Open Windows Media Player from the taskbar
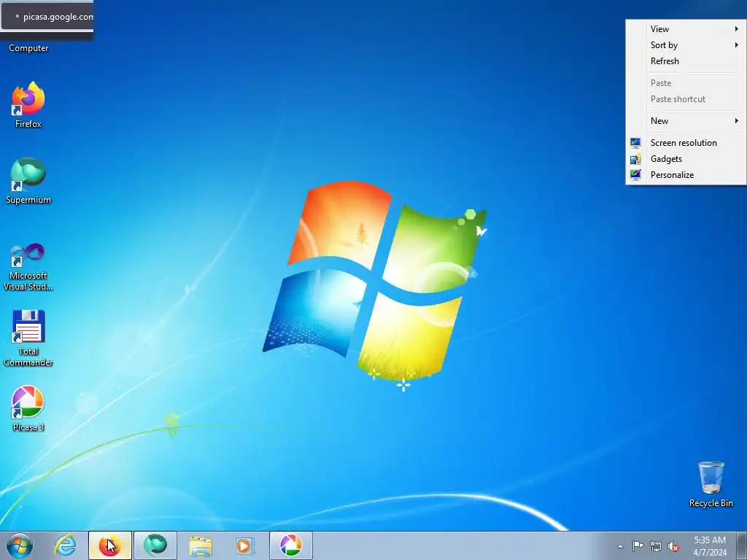 click(x=245, y=545)
